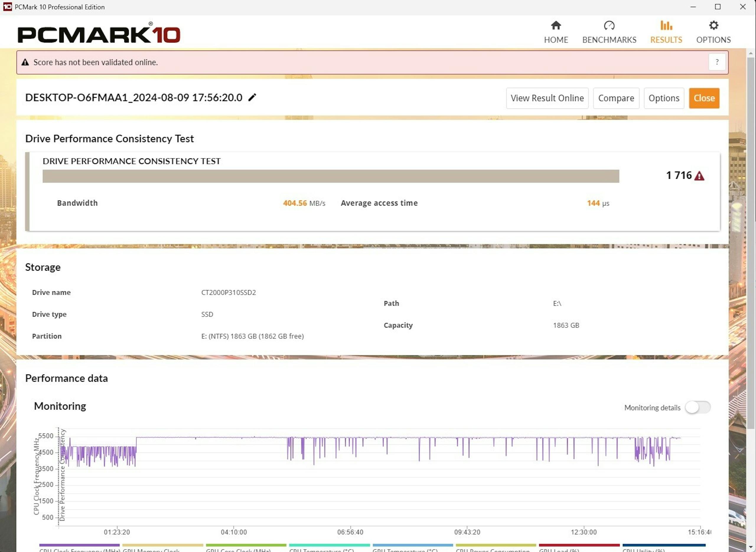The width and height of the screenshot is (756, 552).
Task: Click the vertical page scrollbar thumb
Action: [751, 243]
